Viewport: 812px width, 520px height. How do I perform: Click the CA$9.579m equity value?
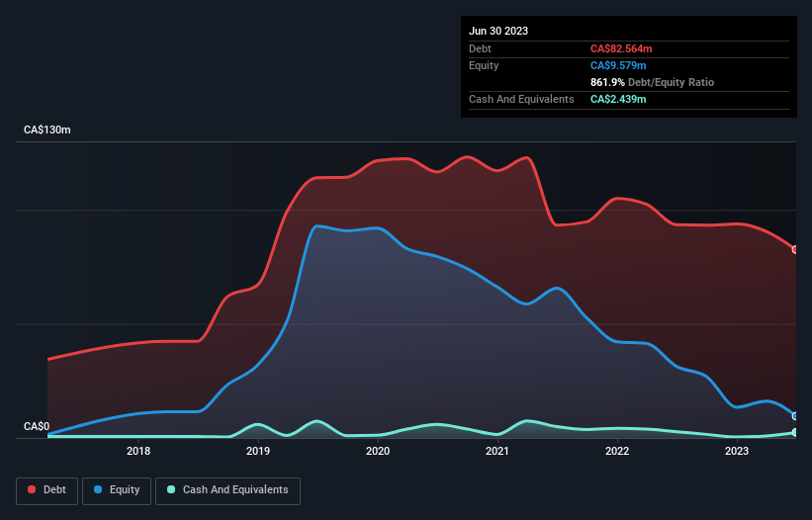click(x=618, y=65)
